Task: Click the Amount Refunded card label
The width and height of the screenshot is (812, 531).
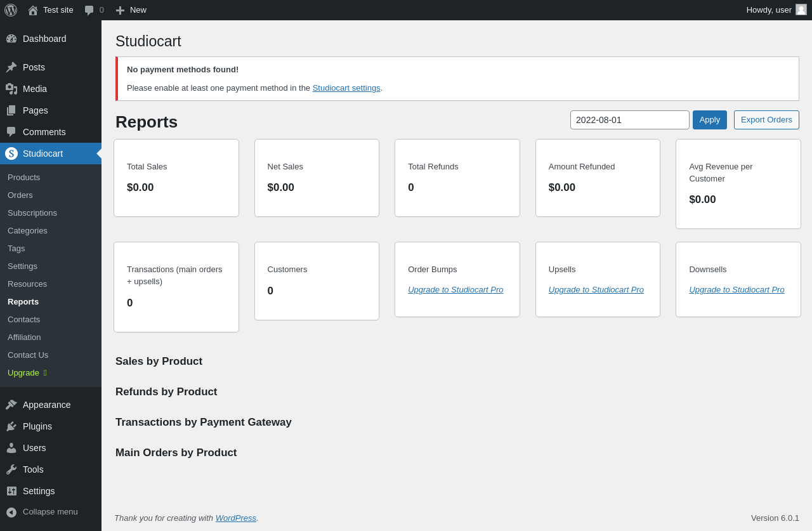Action: coord(582,167)
